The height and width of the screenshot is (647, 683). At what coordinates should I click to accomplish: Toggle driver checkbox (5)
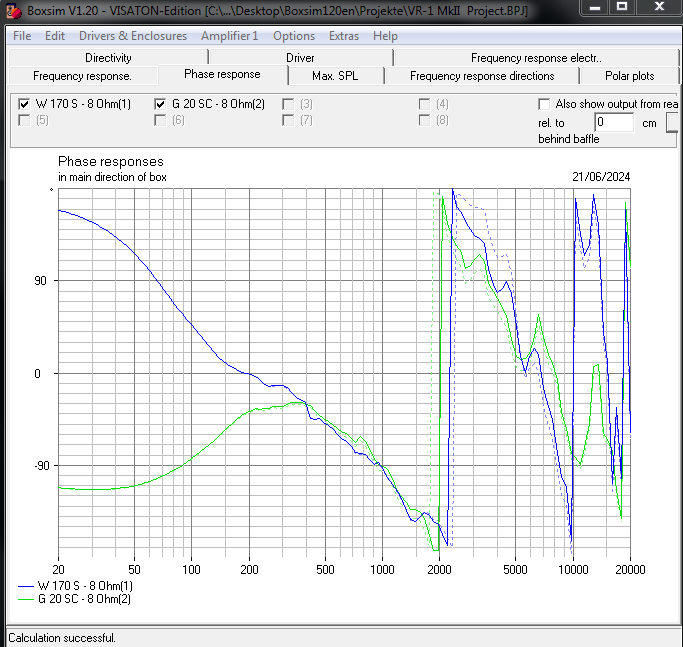pyautogui.click(x=24, y=120)
